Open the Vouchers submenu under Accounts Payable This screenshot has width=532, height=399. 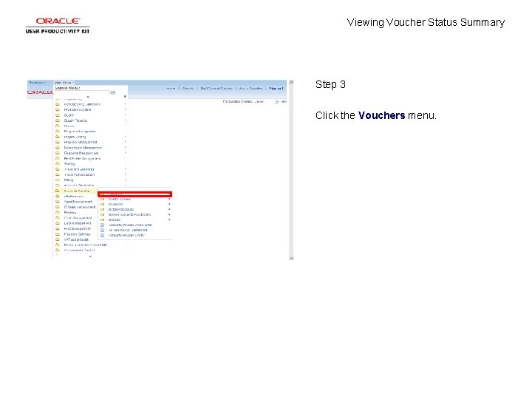tap(135, 194)
